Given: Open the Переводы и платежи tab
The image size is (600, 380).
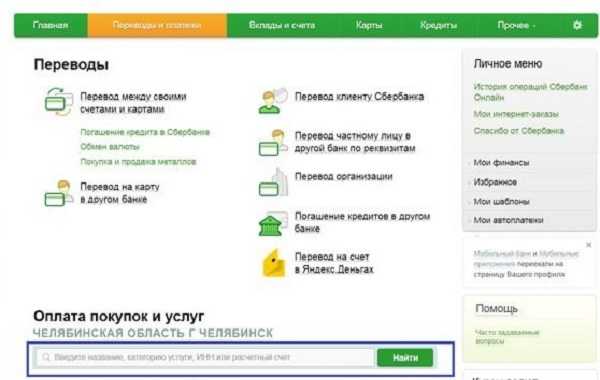Looking at the screenshot, I should pyautogui.click(x=157, y=25).
